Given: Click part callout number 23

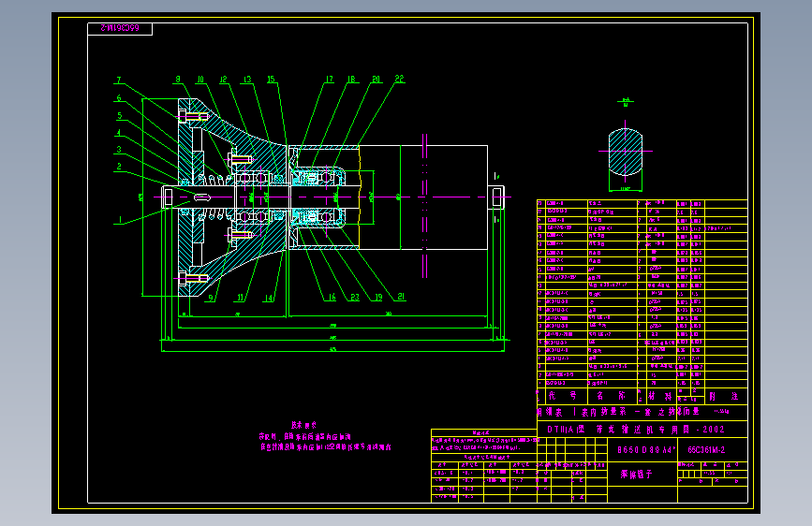Looking at the screenshot, I should pos(355,298).
